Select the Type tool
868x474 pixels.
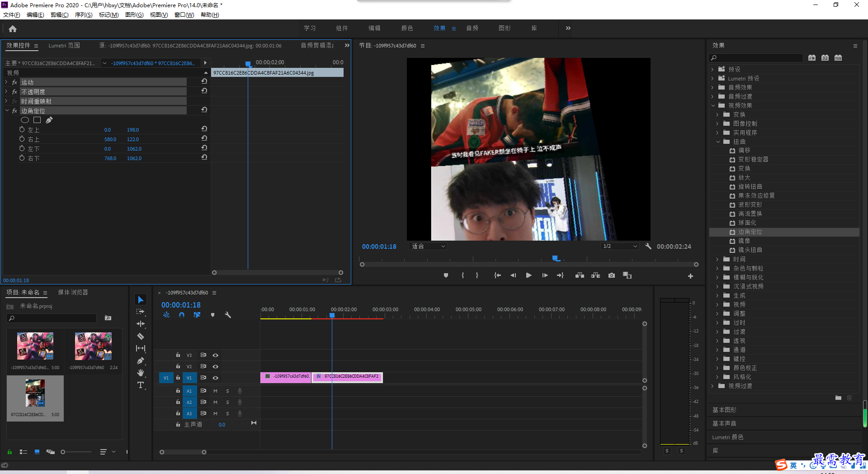tap(141, 385)
